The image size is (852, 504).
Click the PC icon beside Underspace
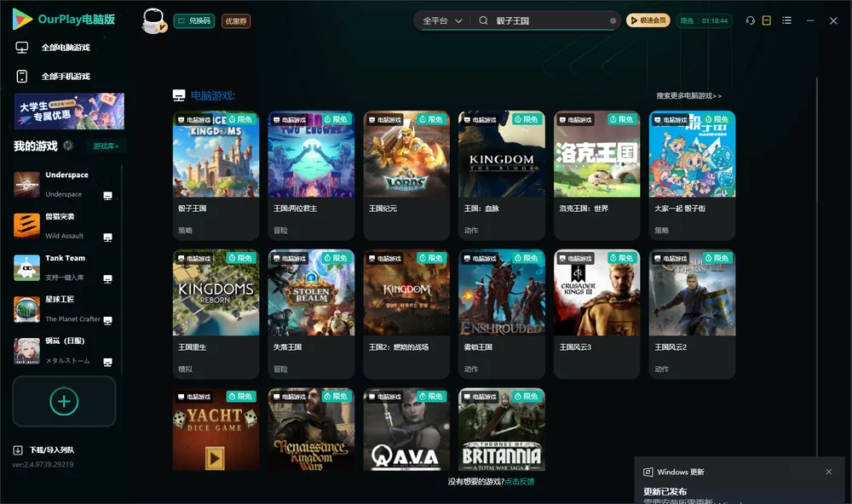tap(107, 196)
